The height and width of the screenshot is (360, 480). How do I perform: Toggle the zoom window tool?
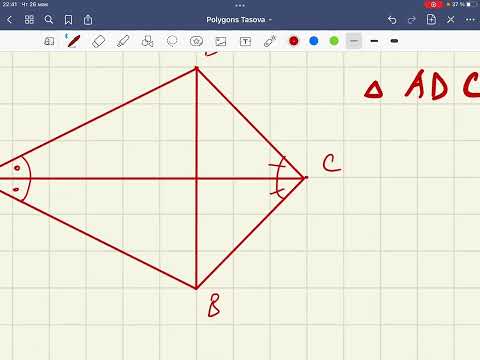pyautogui.click(x=49, y=41)
